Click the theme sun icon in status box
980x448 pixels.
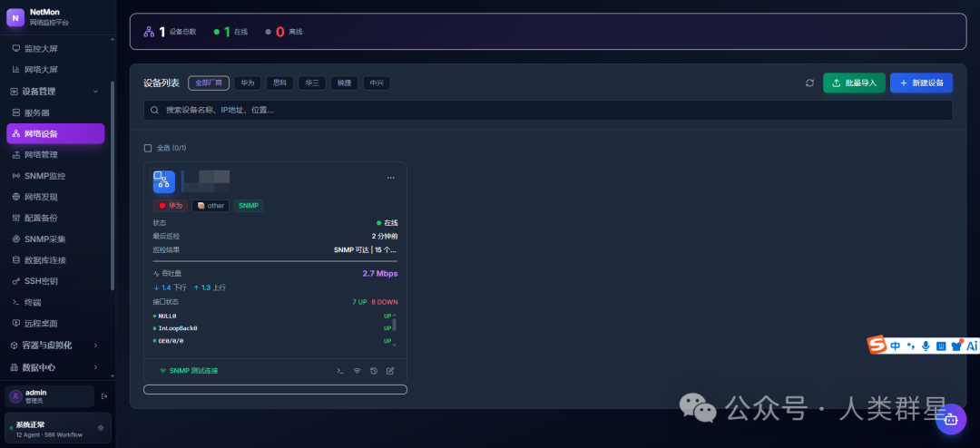[x=101, y=428]
